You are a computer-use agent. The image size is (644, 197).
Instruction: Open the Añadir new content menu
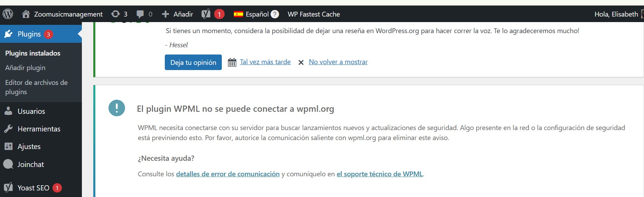(x=183, y=14)
